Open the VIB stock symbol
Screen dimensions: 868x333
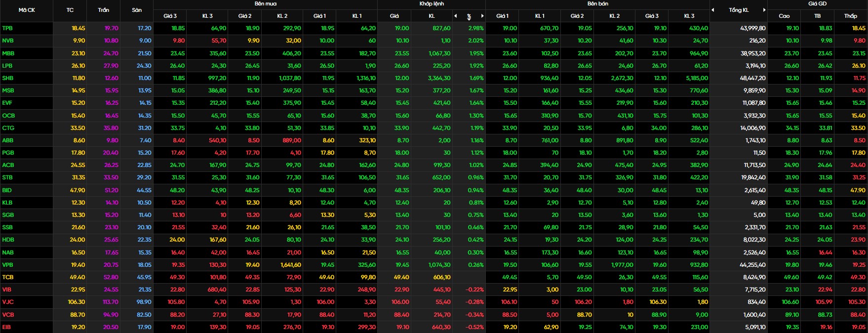(x=7, y=290)
